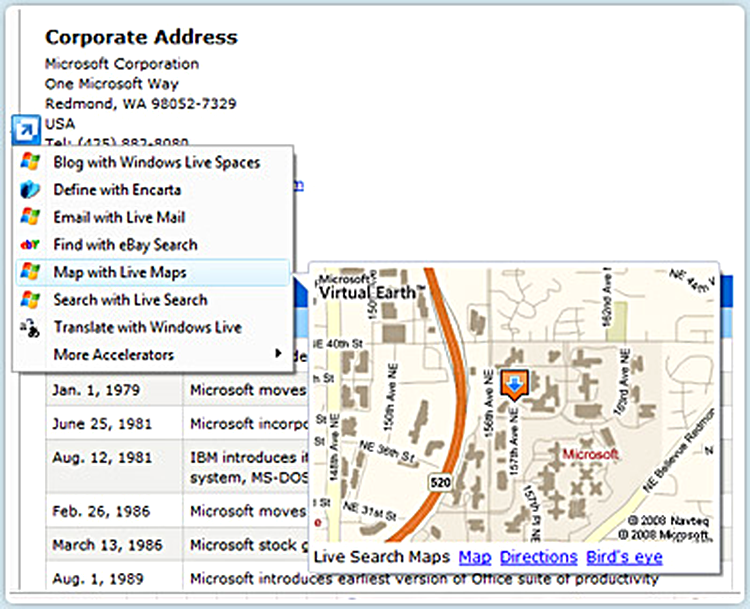Expand the More Accelerators arrow
The image size is (750, 609).
pos(277,354)
